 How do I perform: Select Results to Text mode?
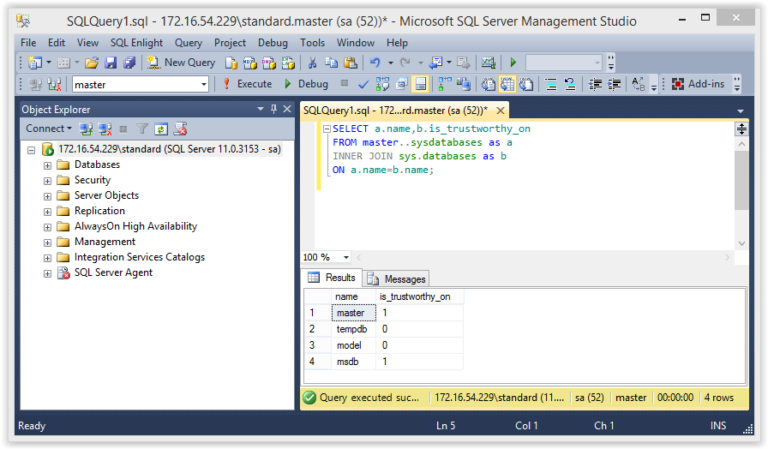click(488, 84)
